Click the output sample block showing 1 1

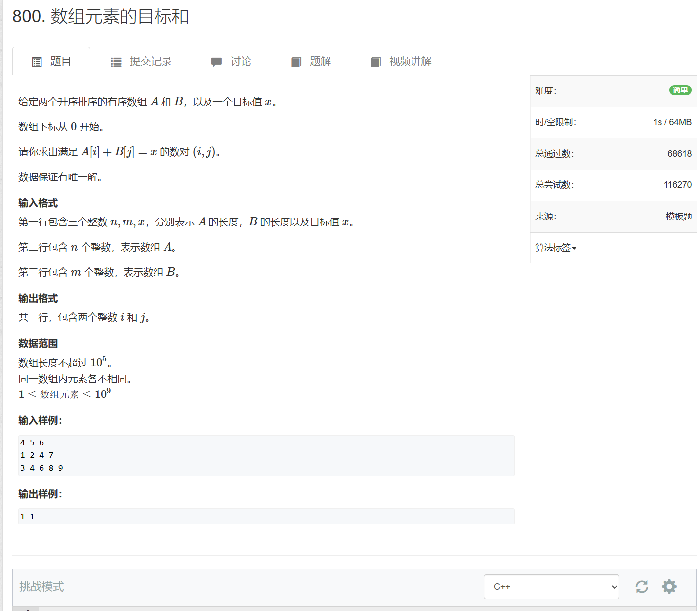click(x=266, y=516)
